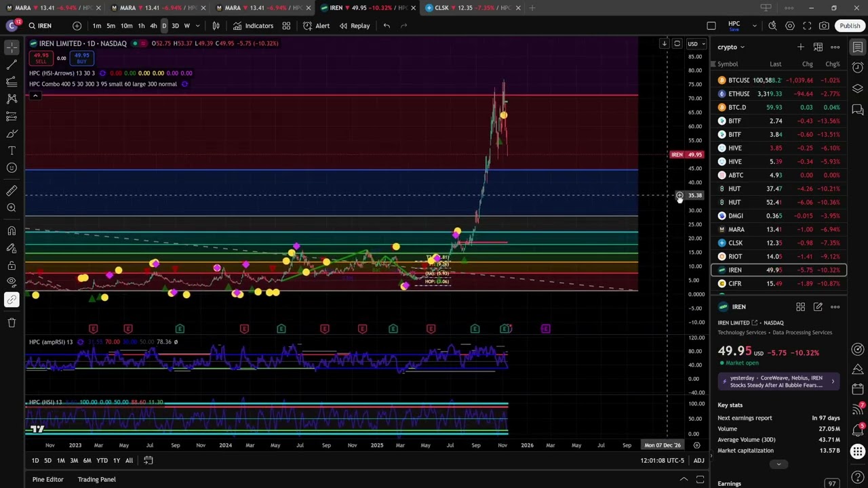Create an Alert
Image resolution: width=868 pixels, height=488 pixels.
click(x=317, y=26)
